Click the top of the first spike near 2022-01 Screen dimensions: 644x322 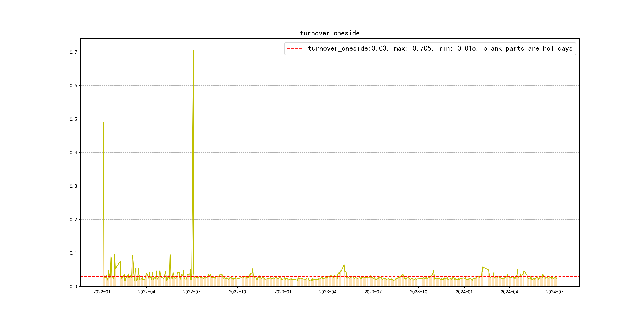(x=103, y=123)
